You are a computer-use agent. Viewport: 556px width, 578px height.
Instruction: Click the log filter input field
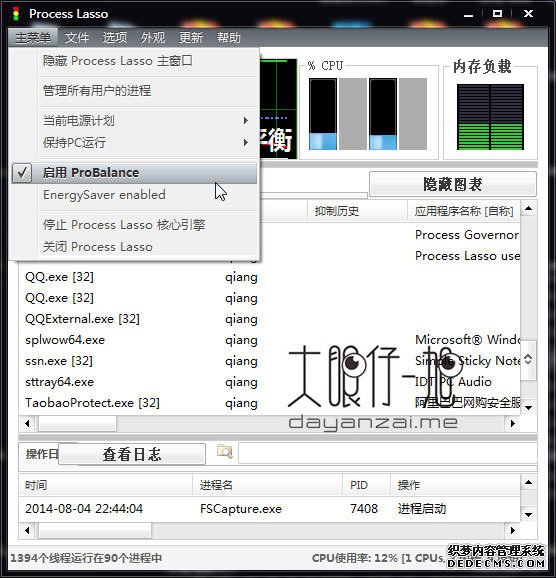(388, 453)
